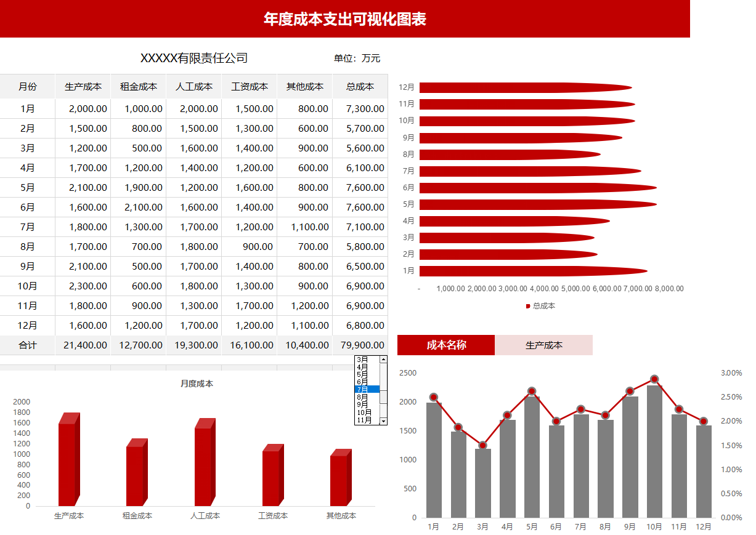Viewport: 756px width, 535px height.
Task: Click the 租金成本 red 3D column
Action: tap(137, 472)
